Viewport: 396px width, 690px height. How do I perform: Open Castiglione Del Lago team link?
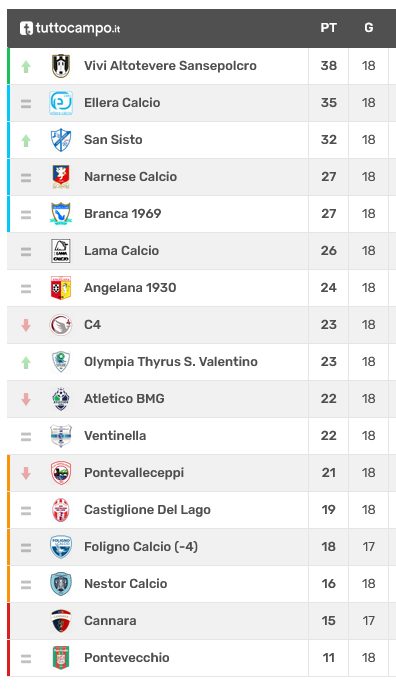[x=147, y=510]
